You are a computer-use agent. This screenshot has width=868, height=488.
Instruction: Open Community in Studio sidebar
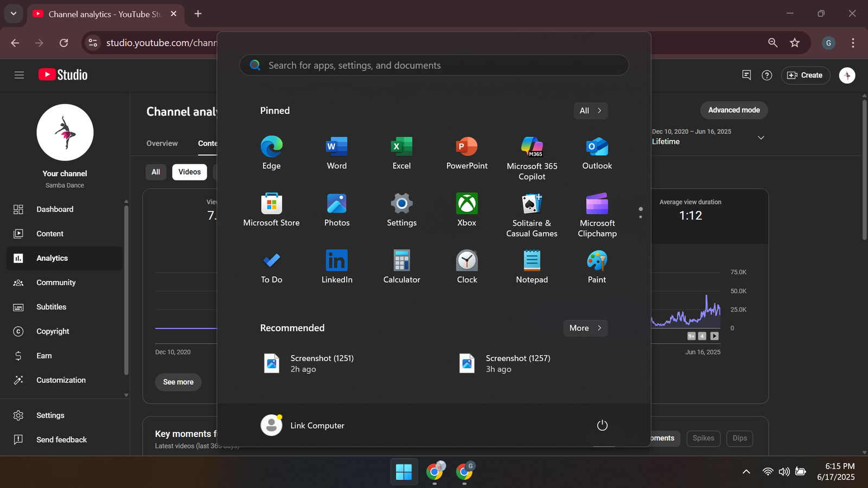point(65,282)
